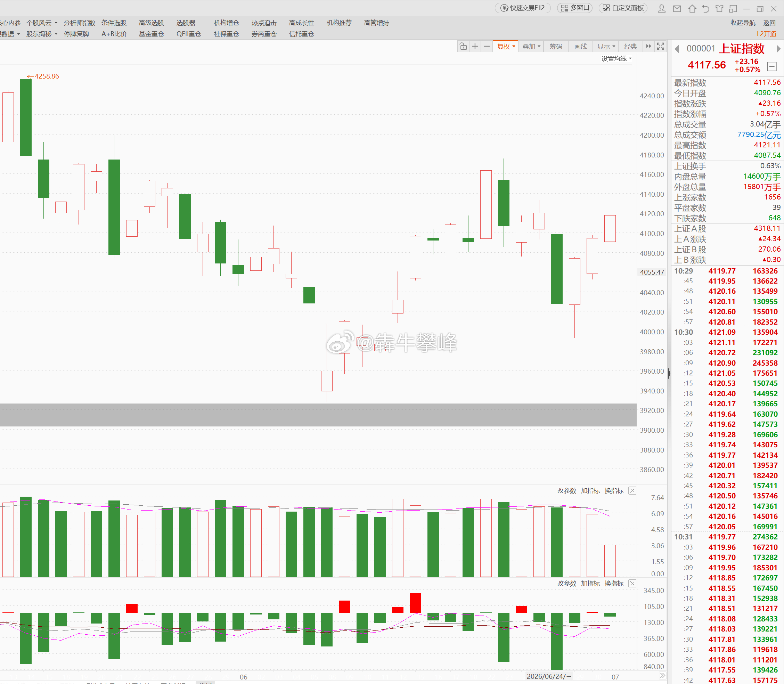Open the 社保重仓 menu item

pyautogui.click(x=226, y=34)
